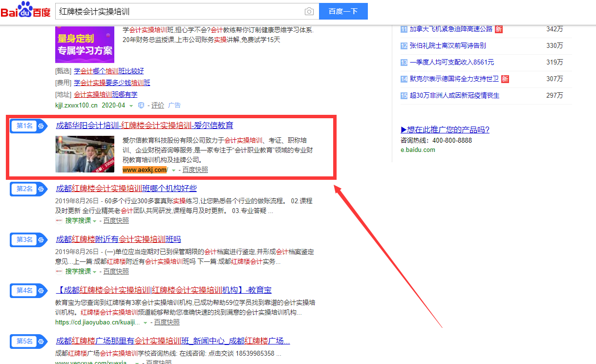Click the 第4名 rank badge

29,291
